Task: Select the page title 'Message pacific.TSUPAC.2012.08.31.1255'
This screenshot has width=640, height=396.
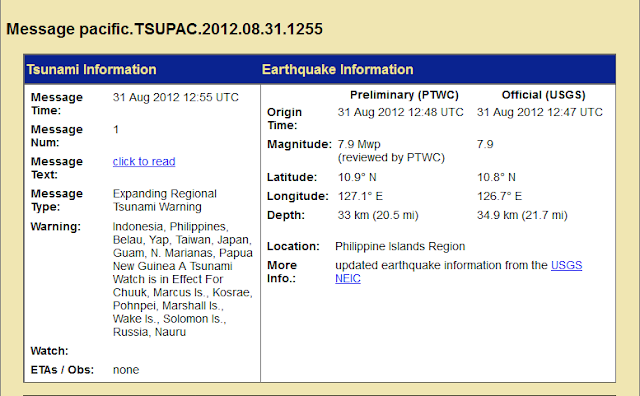Action: click(164, 29)
